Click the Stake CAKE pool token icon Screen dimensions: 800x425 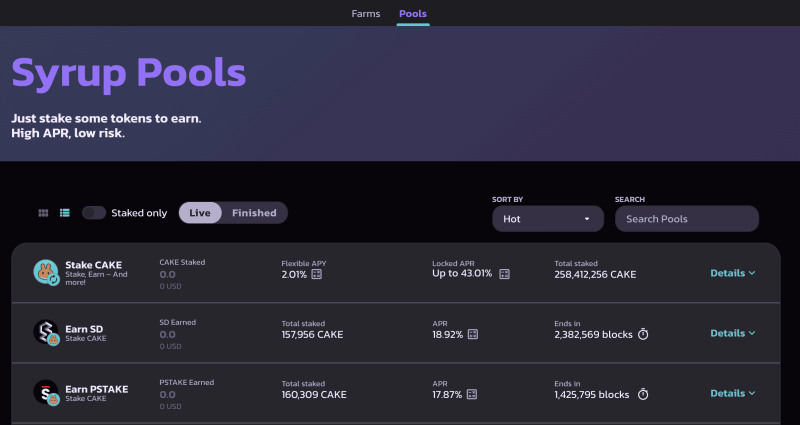(46, 272)
